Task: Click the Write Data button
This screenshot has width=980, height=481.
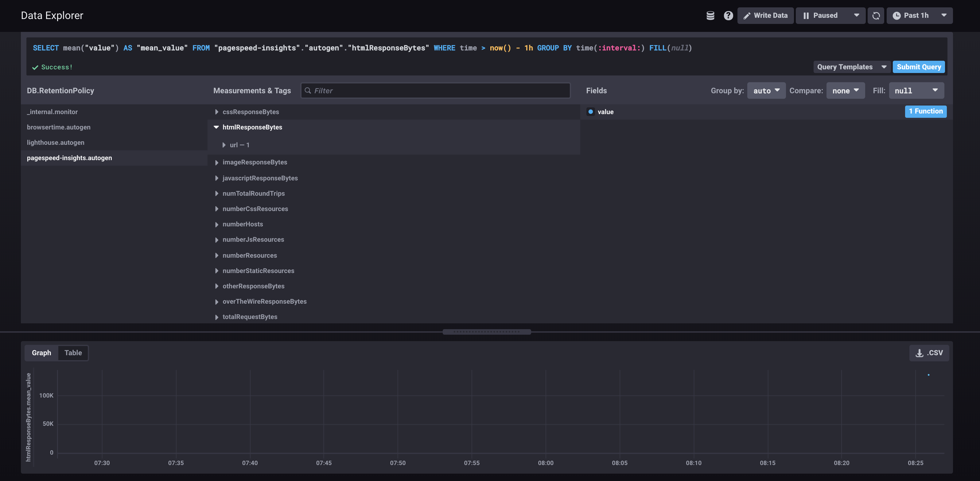Action: coord(765,16)
